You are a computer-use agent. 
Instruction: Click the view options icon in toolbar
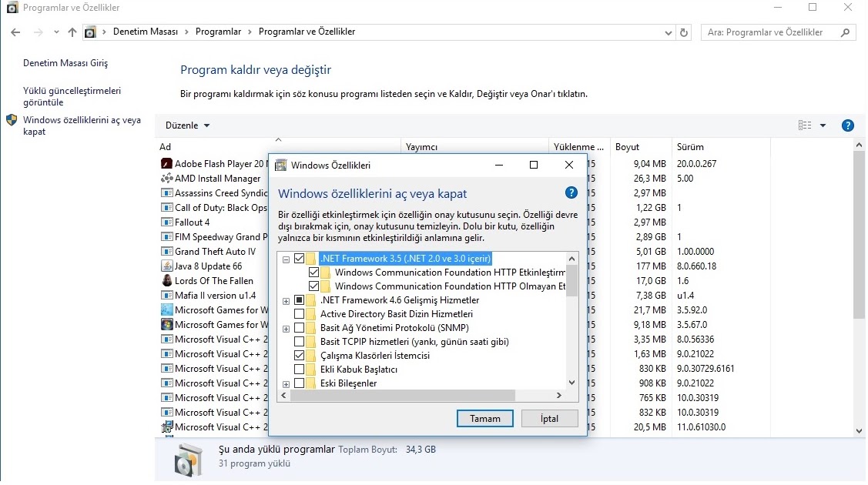pos(805,125)
